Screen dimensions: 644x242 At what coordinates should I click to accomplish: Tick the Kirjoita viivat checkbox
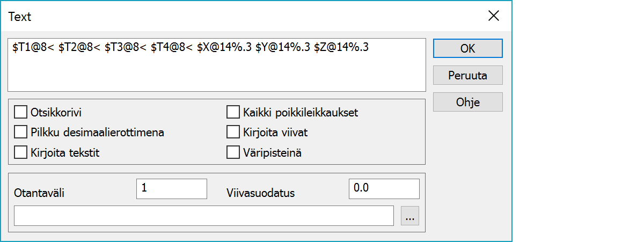click(x=233, y=132)
